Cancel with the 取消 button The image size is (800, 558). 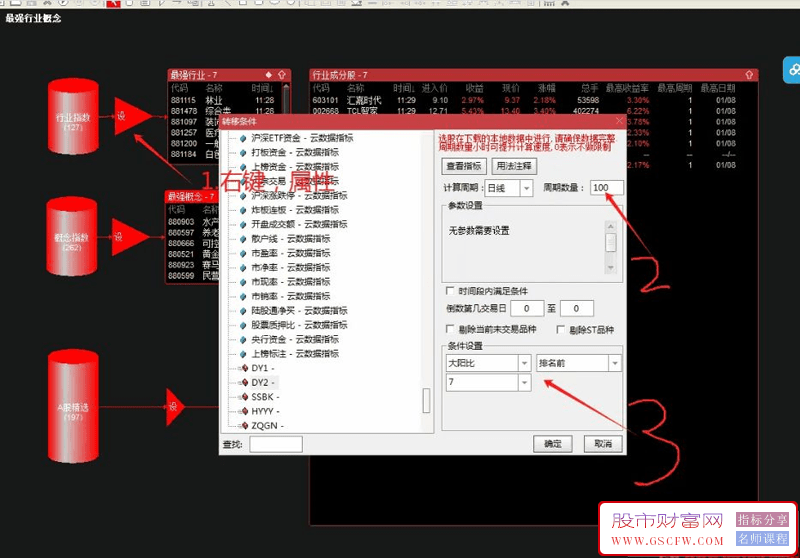pyautogui.click(x=603, y=444)
